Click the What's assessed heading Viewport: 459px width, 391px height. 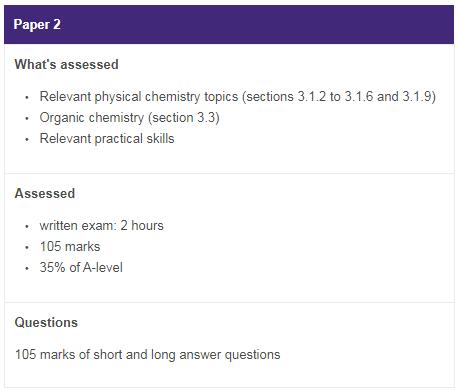click(x=67, y=64)
